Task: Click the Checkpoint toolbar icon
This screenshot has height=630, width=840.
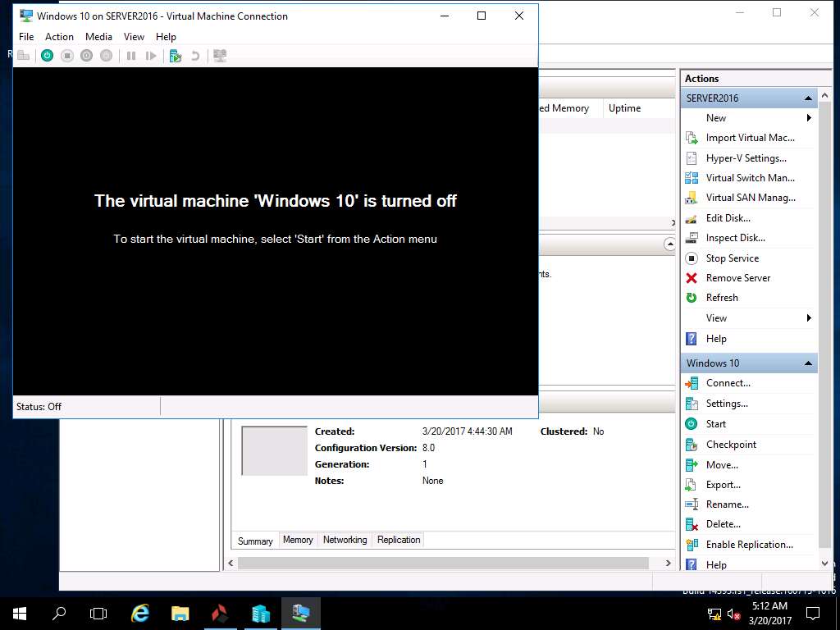Action: [x=176, y=56]
